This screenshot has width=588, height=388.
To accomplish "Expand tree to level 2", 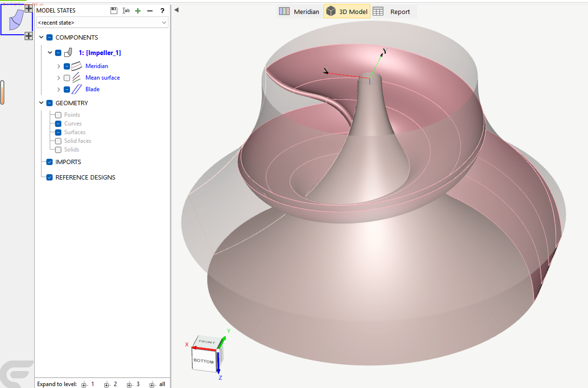I will 110,384.
